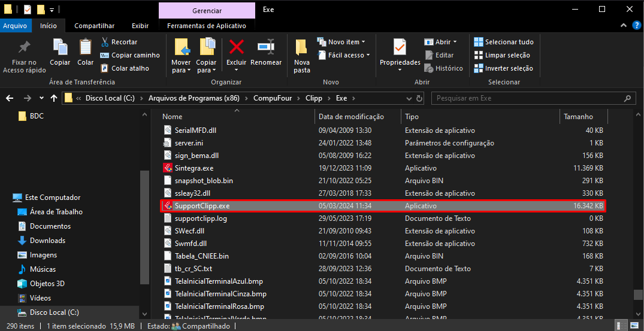Screen dimensions: 644x331
Task: Click the up-arrow parent folder button
Action: [54, 98]
